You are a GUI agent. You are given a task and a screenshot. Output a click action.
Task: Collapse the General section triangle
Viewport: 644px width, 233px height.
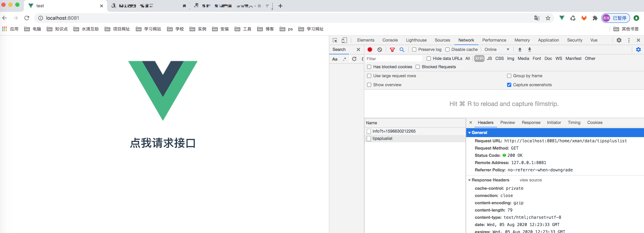coord(469,133)
